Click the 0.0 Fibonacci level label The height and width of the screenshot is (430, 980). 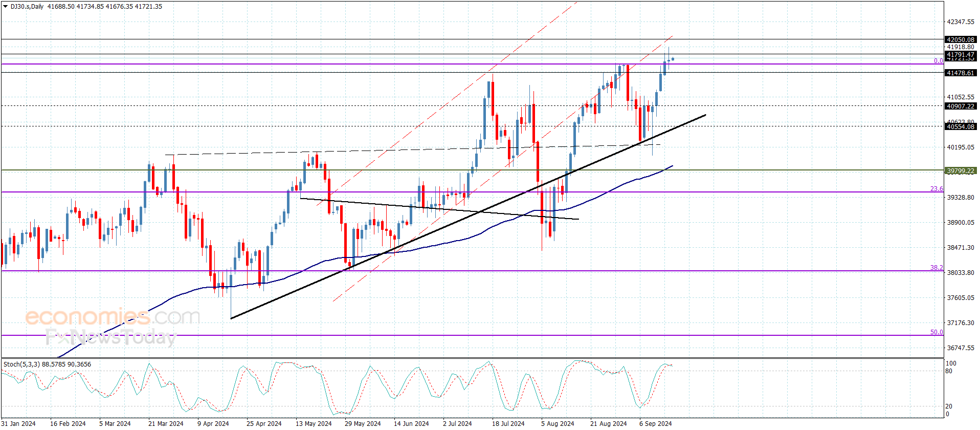(939, 61)
